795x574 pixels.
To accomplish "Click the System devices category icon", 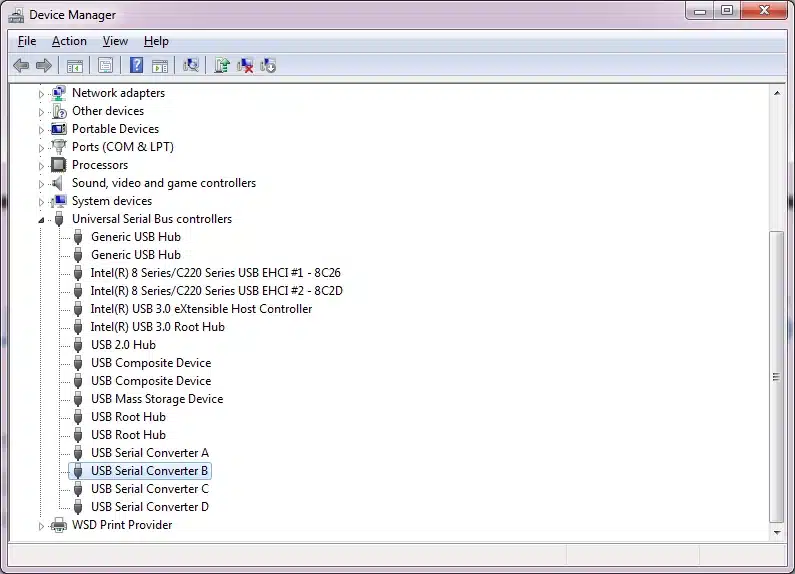I will 59,201.
